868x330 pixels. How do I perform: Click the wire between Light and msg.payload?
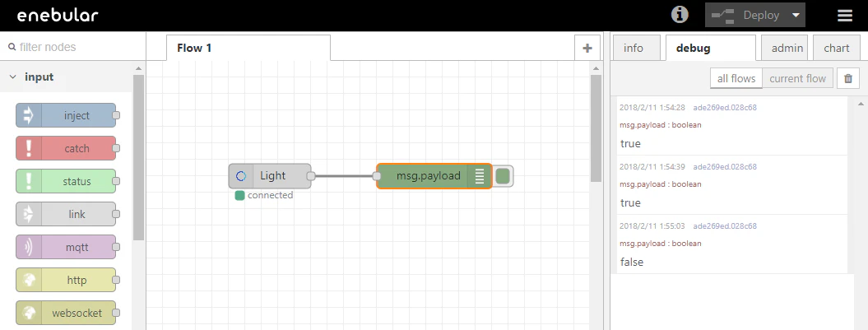tap(345, 176)
